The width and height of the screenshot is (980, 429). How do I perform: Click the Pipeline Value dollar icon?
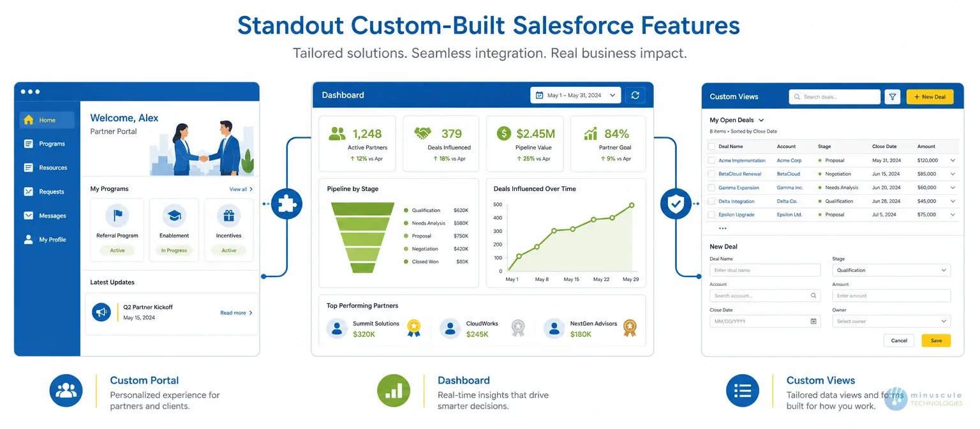(x=504, y=133)
